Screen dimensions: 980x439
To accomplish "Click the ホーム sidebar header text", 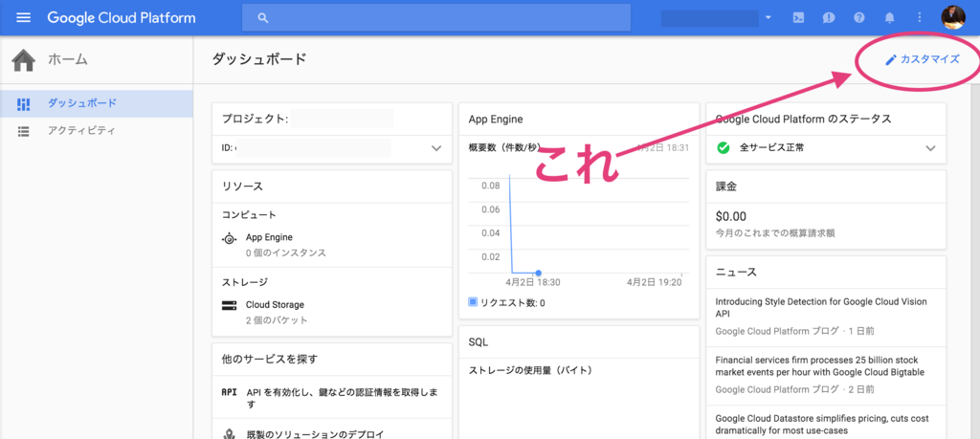I will pyautogui.click(x=68, y=60).
